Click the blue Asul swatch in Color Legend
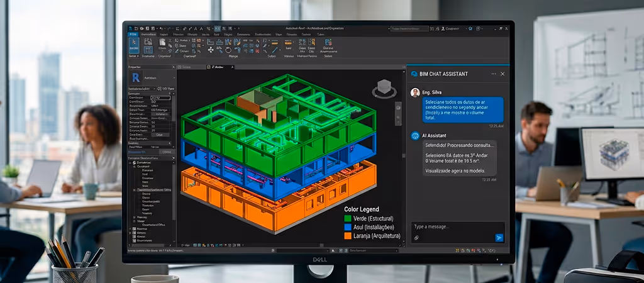644x283 pixels. pyautogui.click(x=348, y=228)
